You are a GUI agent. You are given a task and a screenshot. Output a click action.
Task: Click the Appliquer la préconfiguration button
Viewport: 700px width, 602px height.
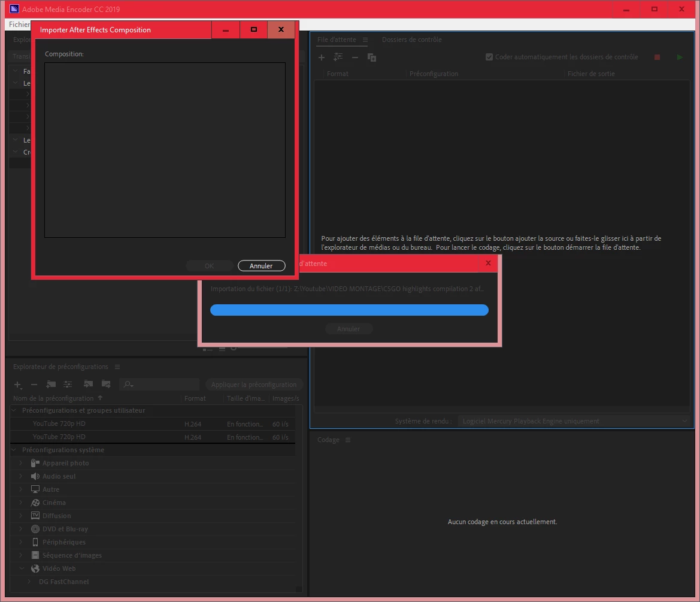[x=254, y=385]
